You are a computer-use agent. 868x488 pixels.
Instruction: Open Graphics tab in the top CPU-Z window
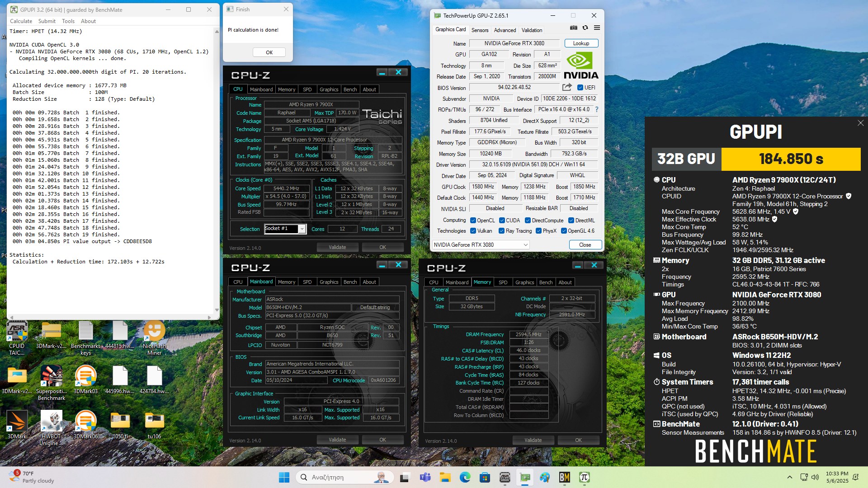pyautogui.click(x=329, y=89)
